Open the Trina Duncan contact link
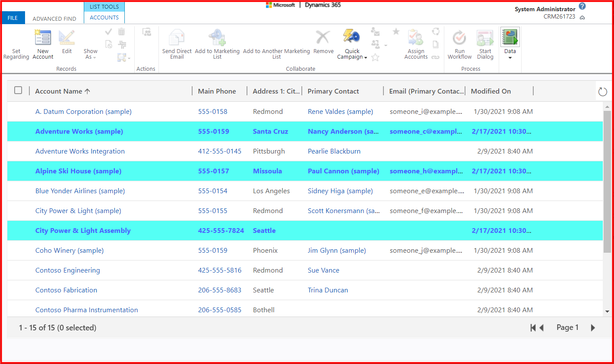Viewport: 614px width, 364px height. tap(328, 290)
